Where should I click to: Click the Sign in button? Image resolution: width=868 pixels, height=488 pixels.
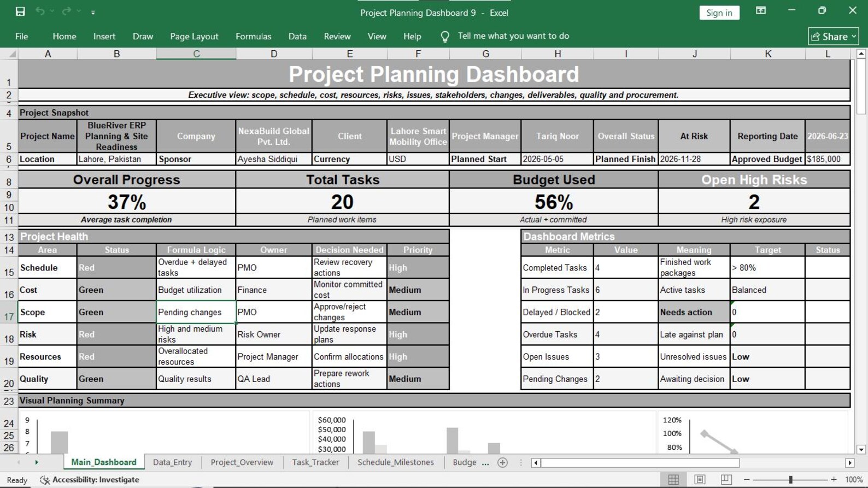719,13
